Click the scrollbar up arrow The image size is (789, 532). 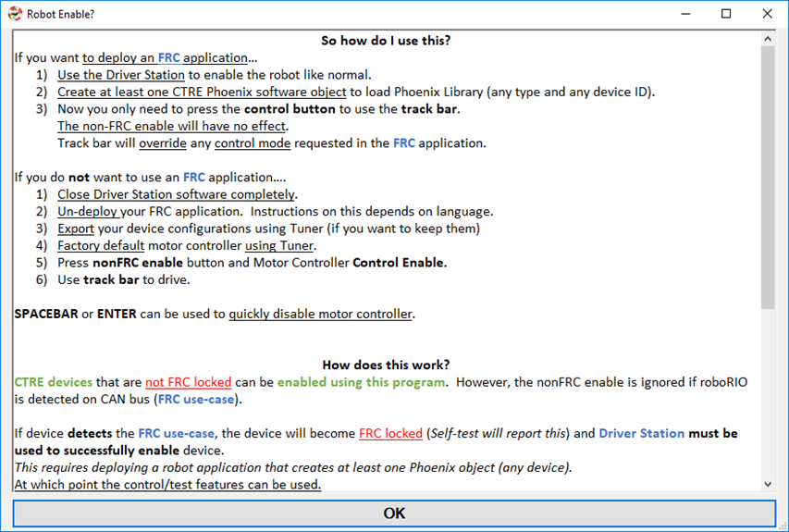click(768, 39)
